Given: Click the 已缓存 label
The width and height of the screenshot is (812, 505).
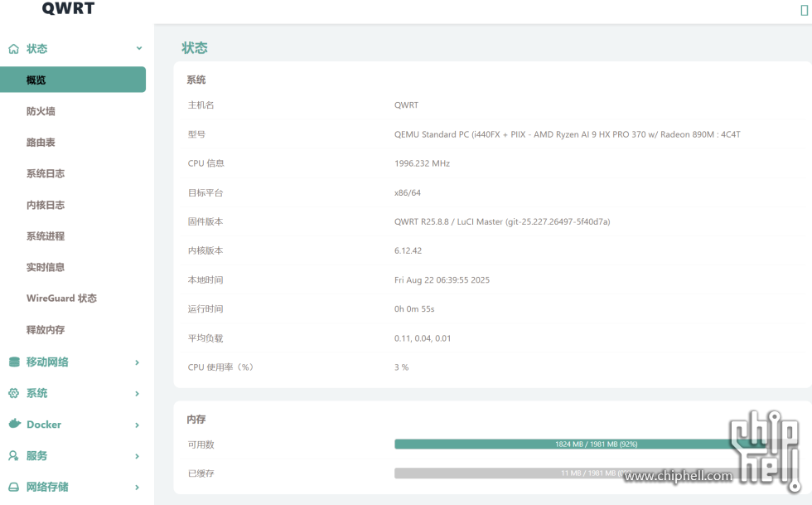Looking at the screenshot, I should point(201,473).
